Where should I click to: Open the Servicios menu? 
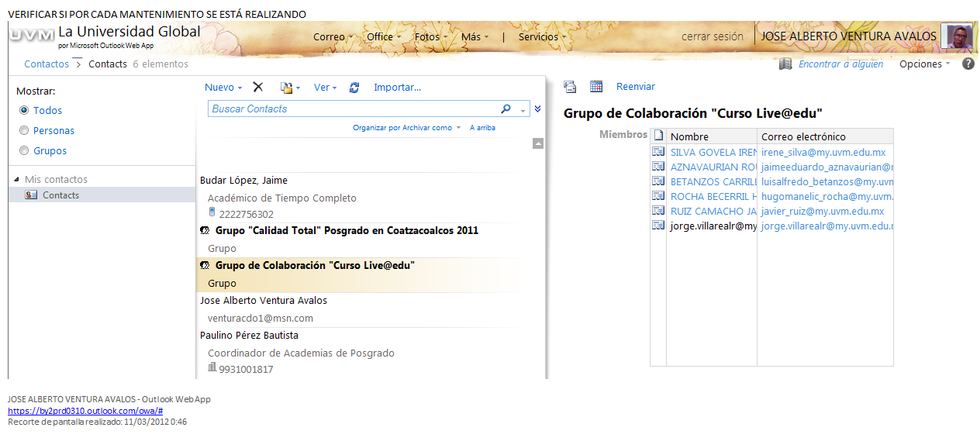coord(542,36)
